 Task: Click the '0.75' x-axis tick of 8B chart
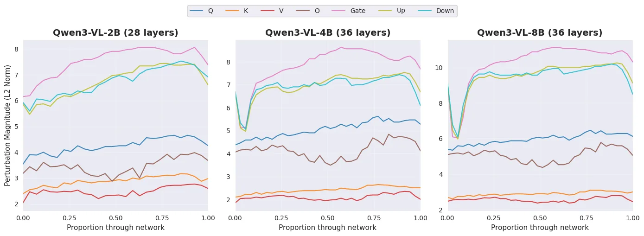point(586,217)
